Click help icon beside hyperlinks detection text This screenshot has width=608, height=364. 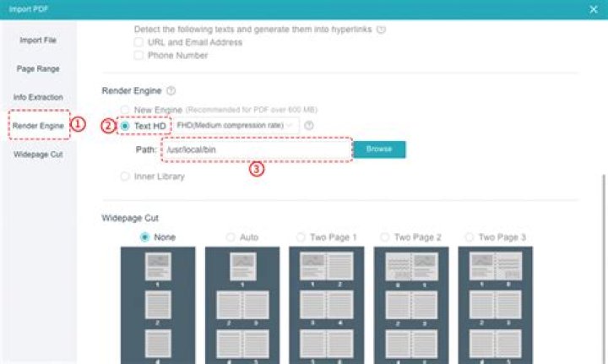[x=381, y=30]
